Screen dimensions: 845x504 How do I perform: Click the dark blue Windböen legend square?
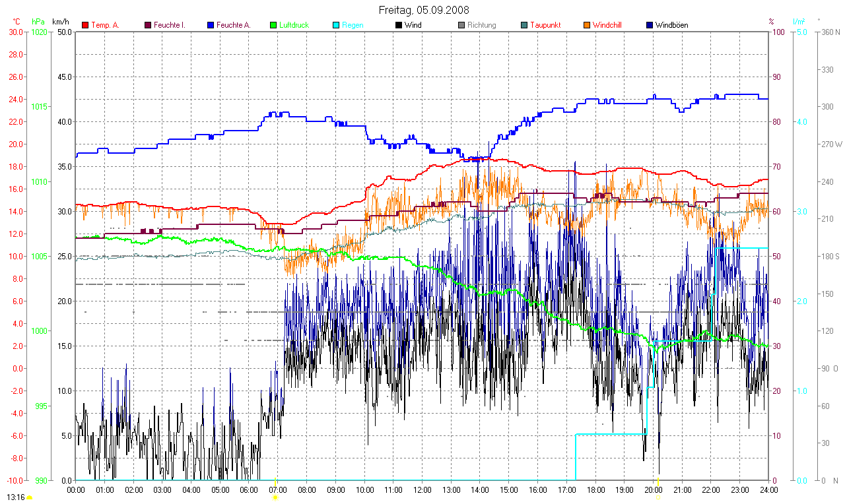(650, 25)
